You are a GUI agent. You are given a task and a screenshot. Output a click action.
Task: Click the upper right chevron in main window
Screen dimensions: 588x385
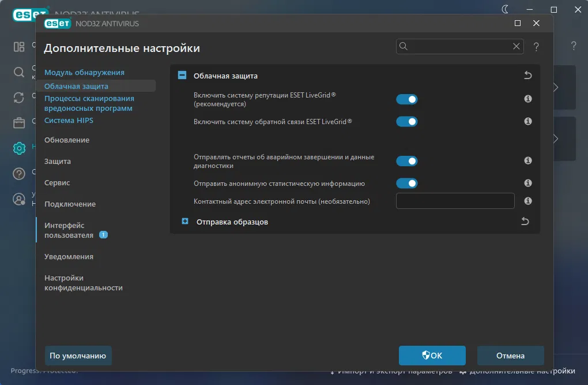click(556, 88)
